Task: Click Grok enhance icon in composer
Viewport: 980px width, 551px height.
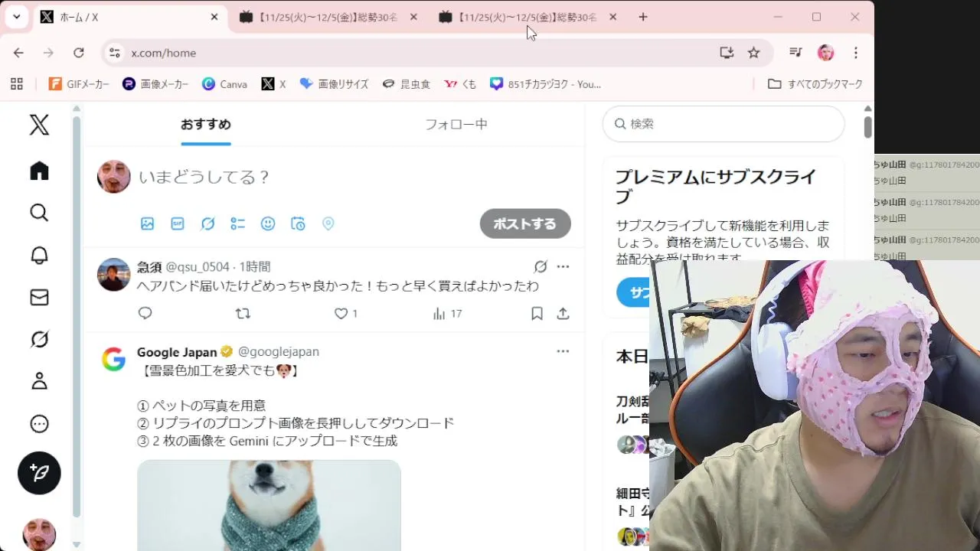Action: click(207, 223)
